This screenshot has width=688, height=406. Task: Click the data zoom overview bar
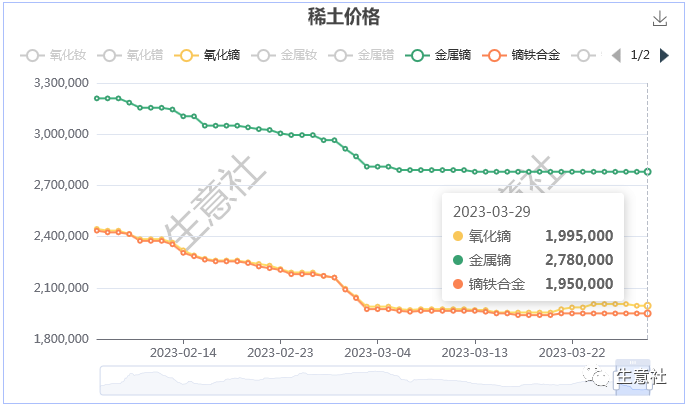(375, 380)
